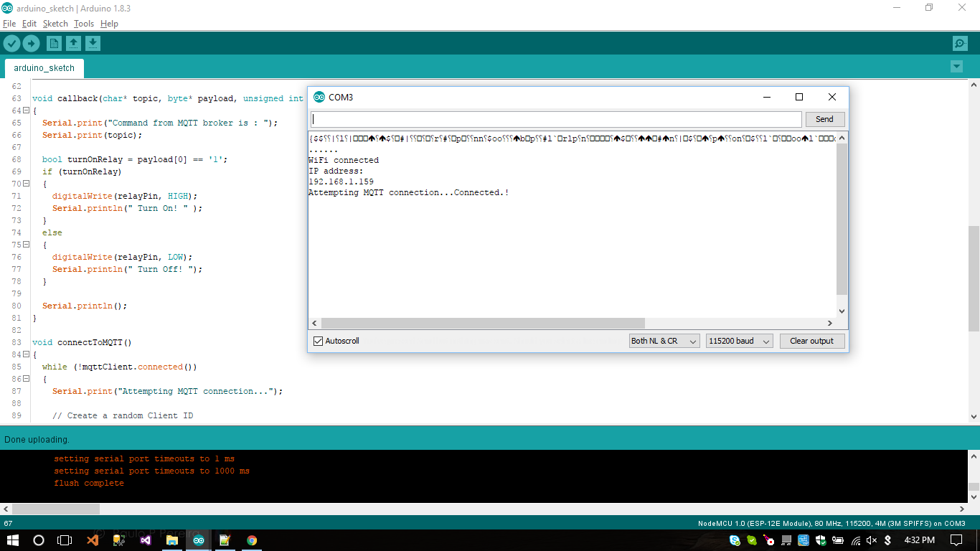980x551 pixels.
Task: Select the arduino_sketch tab
Action: tap(44, 67)
